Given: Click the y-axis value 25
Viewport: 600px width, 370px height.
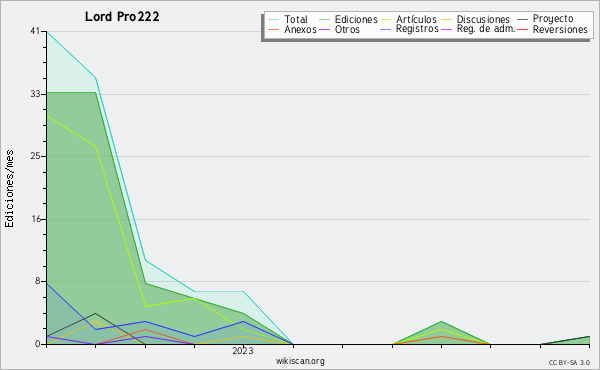Looking at the screenshot, I should (x=35, y=156).
